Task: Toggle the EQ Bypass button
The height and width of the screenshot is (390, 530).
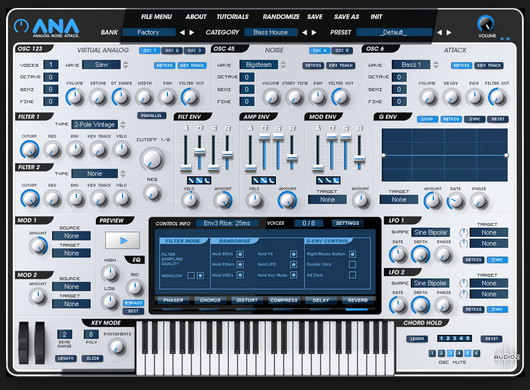Action: tap(134, 303)
